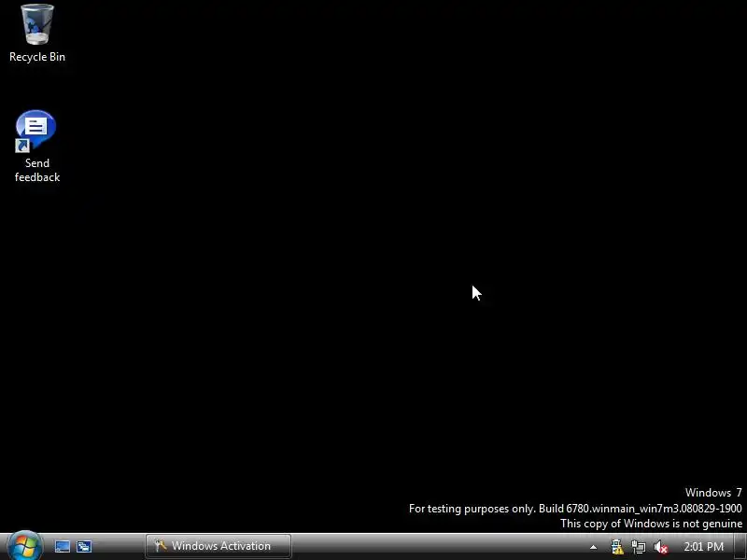Open the Start menu orb
This screenshot has height=560, width=747.
click(x=25, y=546)
